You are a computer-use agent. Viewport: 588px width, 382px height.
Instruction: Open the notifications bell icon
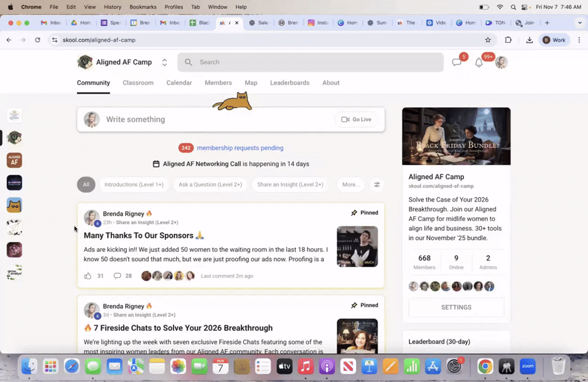(479, 63)
